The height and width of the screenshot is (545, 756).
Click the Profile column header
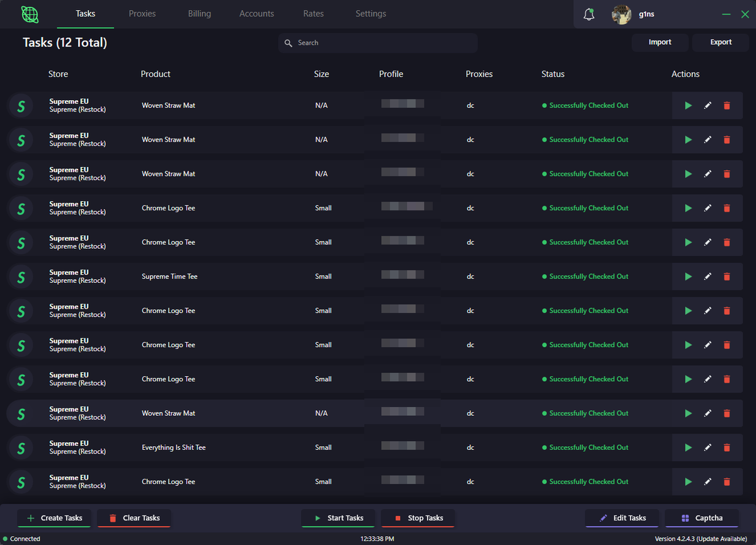[391, 74]
